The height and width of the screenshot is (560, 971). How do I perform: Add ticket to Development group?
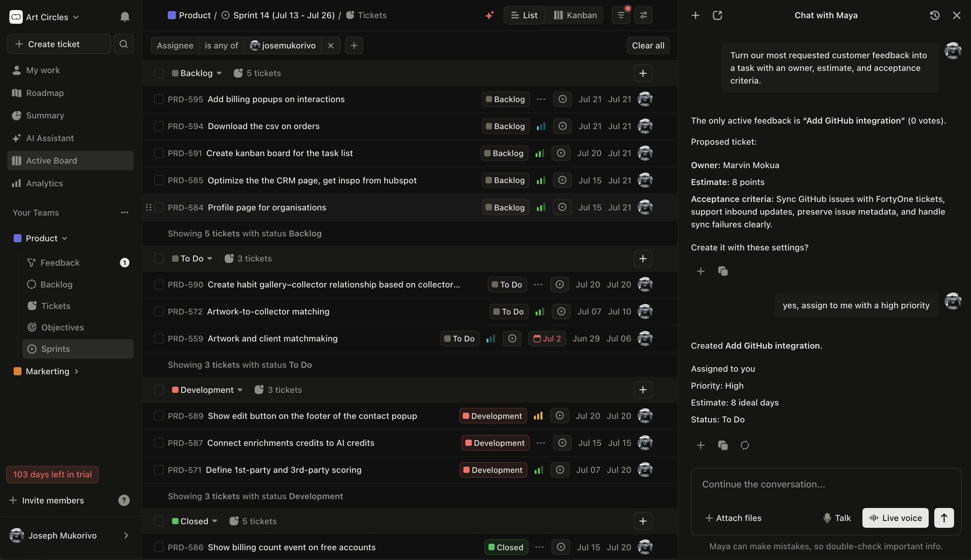coord(643,390)
